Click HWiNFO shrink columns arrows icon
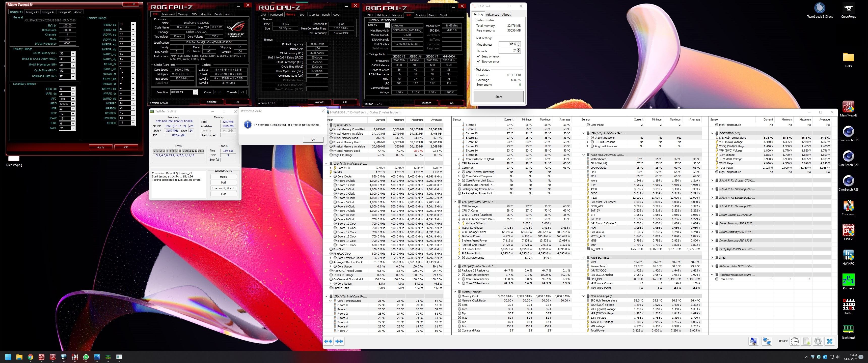868x363 pixels. coord(339,341)
